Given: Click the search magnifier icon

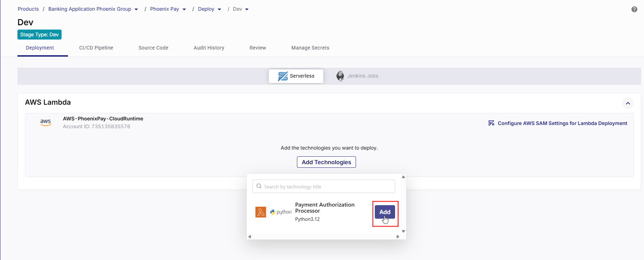Looking at the screenshot, I should tap(259, 186).
